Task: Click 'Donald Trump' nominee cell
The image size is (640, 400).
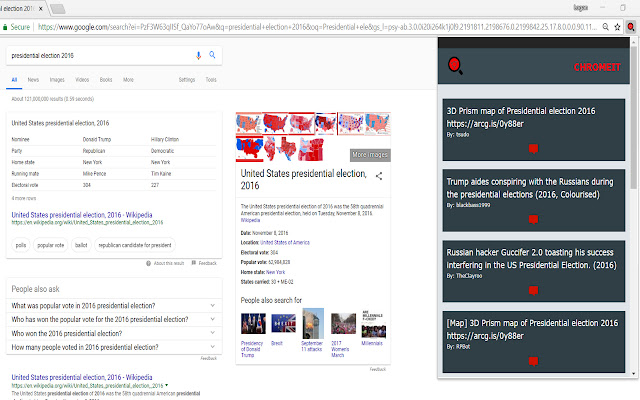Action: (x=97, y=140)
